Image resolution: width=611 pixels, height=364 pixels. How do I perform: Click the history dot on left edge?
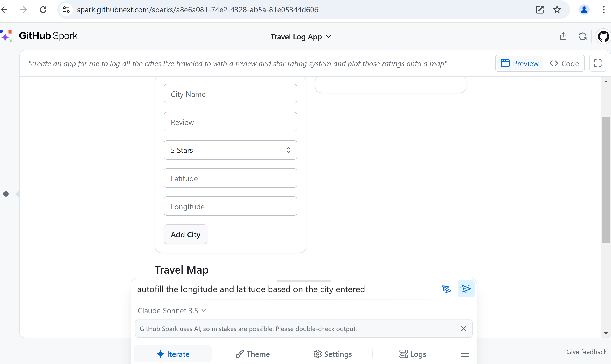pos(6,194)
